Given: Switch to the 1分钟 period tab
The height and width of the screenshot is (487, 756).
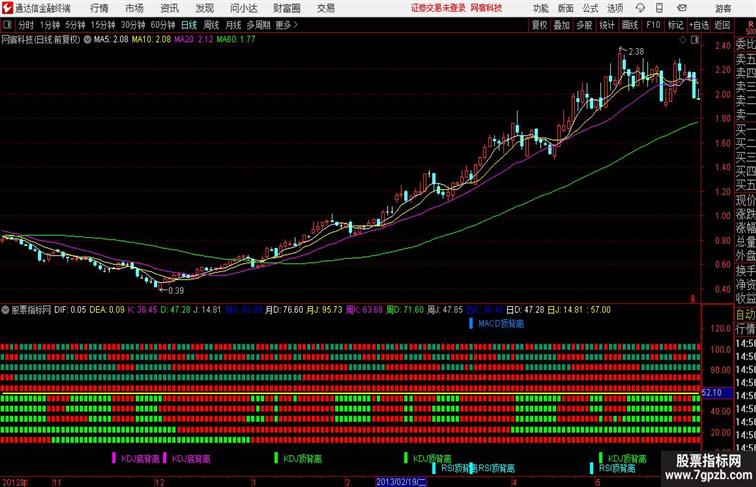Looking at the screenshot, I should tap(50, 25).
